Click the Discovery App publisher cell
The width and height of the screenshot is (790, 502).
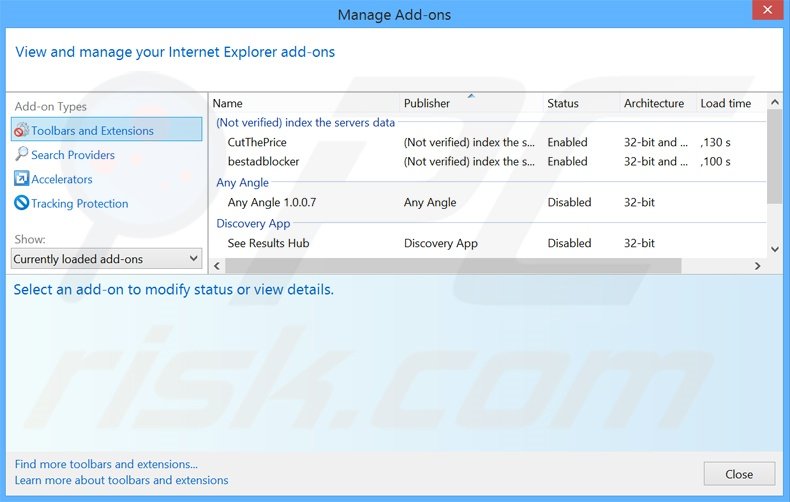pos(440,243)
